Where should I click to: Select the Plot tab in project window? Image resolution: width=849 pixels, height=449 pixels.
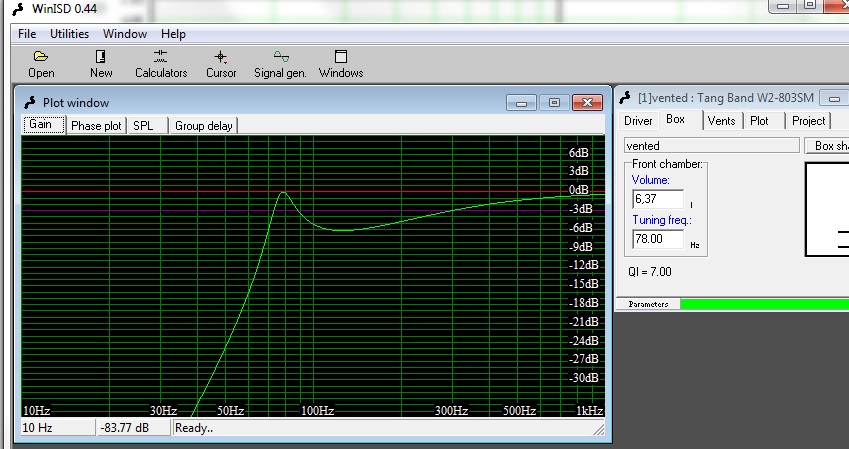763,121
